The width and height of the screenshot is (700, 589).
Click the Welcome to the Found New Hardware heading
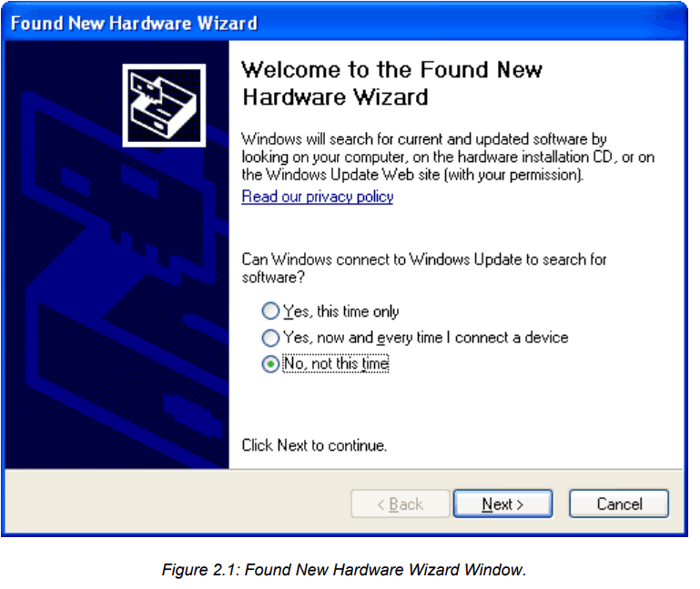pos(392,83)
